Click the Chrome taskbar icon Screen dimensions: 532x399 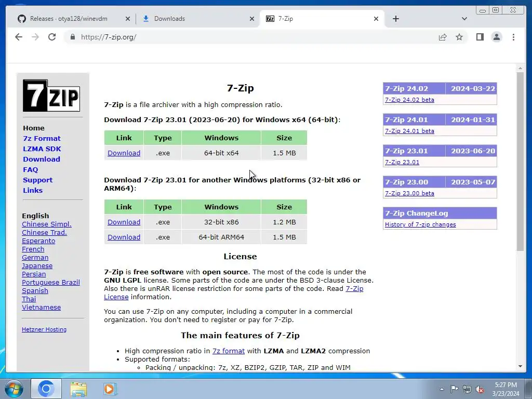click(46, 389)
